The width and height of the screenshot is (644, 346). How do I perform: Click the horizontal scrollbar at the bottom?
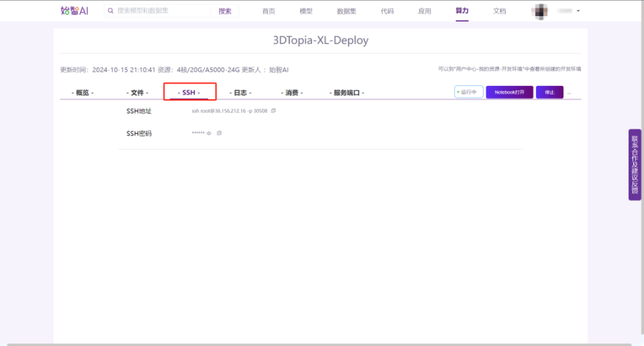click(x=319, y=345)
